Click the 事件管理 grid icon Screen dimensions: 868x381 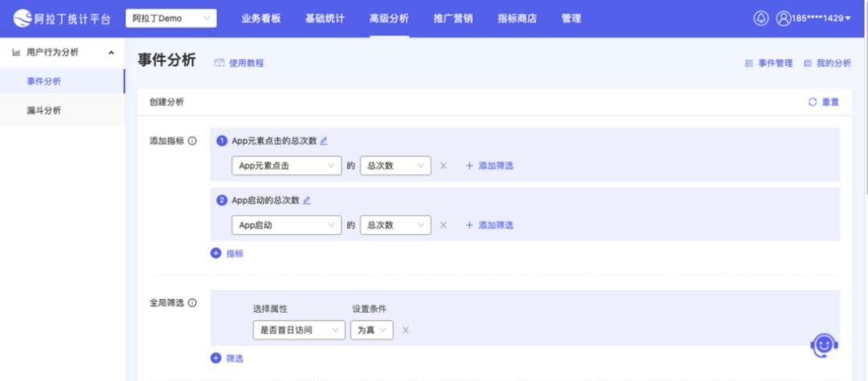[749, 63]
